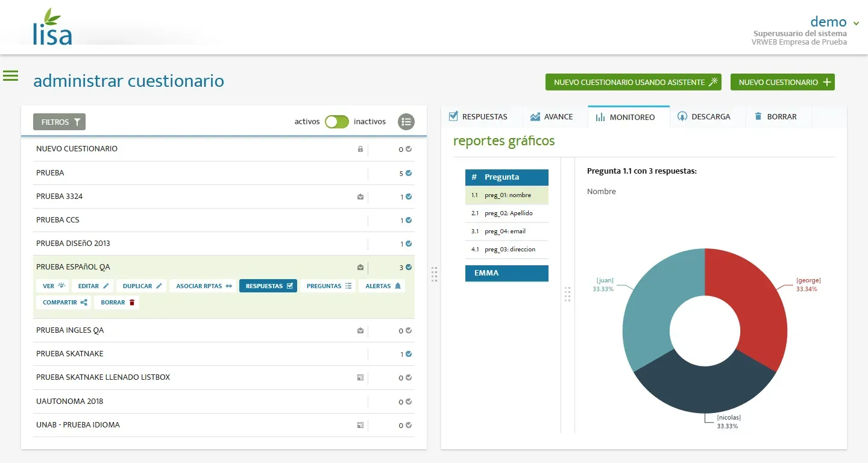Screen dimensions: 868x463
Task: Click check icon of PRUEBA ESPAÑOL QA row
Action: [409, 267]
